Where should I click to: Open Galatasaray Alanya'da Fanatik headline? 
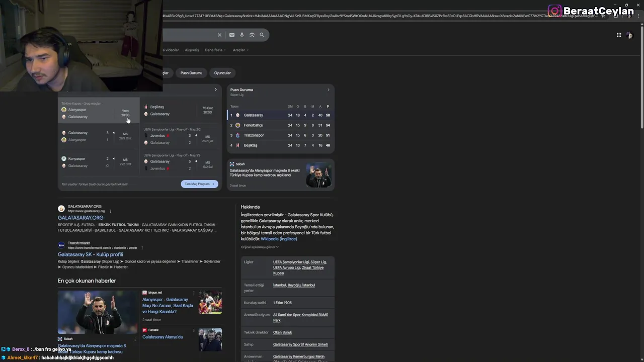point(163,337)
